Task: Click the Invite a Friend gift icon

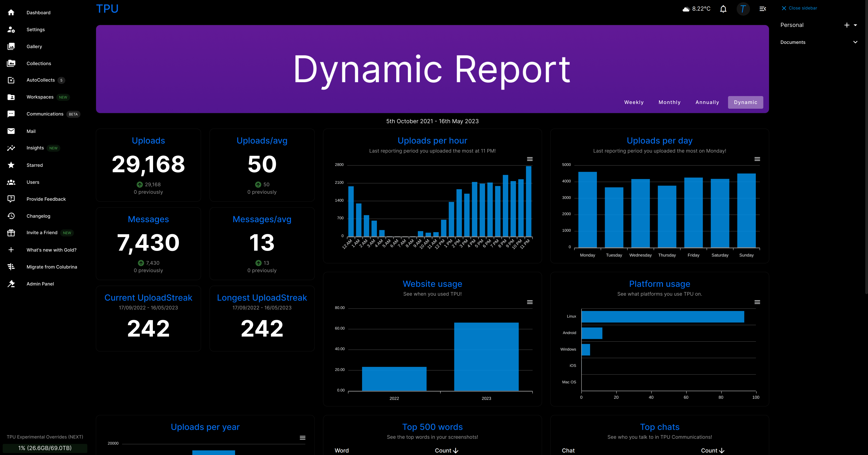Action: coord(11,233)
